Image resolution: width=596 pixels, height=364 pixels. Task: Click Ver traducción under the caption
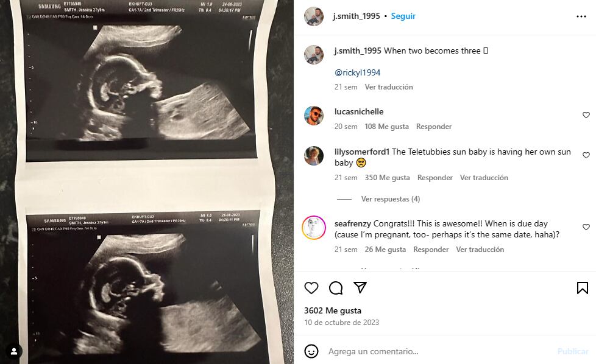coord(389,87)
